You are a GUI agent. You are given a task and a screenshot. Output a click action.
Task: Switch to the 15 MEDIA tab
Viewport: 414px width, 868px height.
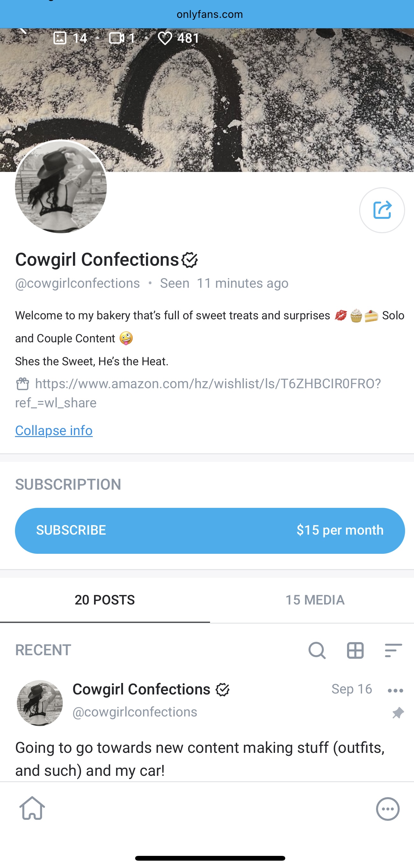(315, 600)
